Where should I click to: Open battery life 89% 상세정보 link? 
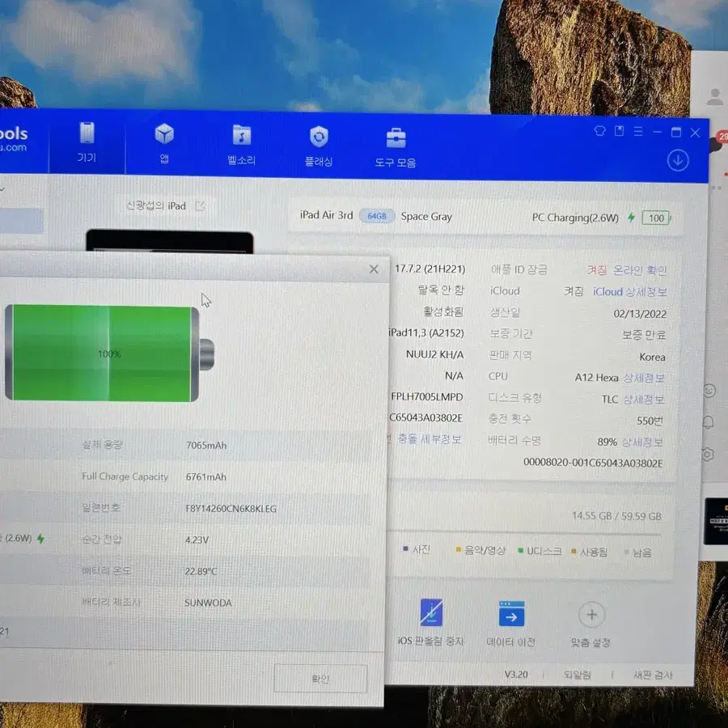point(642,442)
